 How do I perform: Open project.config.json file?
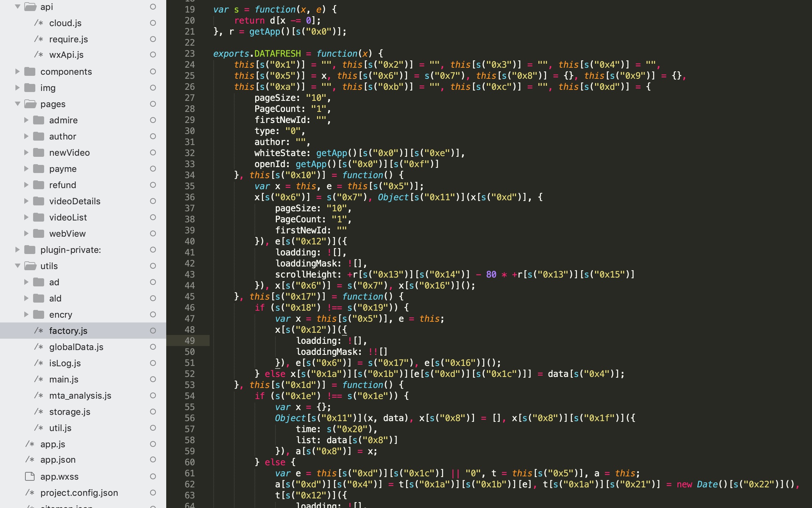click(x=79, y=493)
